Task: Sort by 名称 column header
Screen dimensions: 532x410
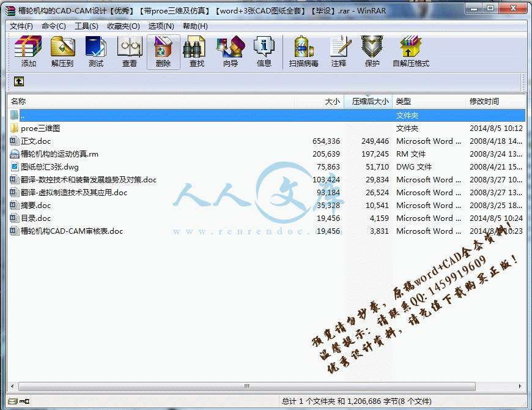Action: [x=150, y=101]
